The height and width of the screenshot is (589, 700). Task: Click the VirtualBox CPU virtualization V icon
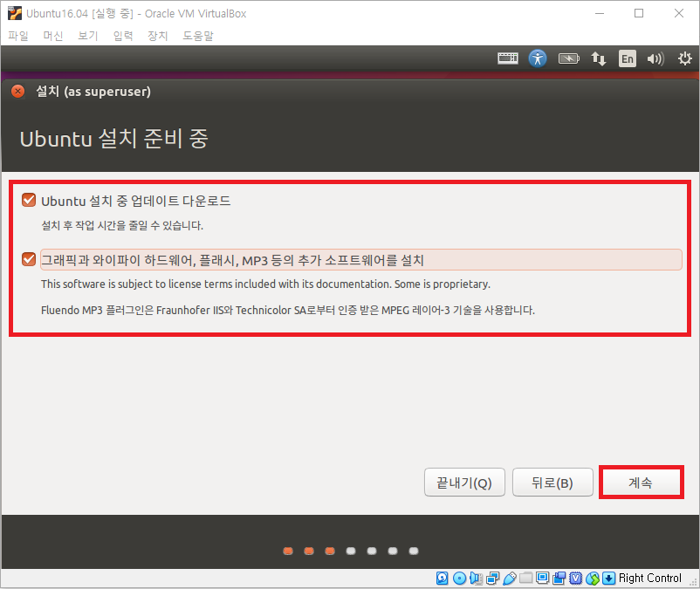575,579
